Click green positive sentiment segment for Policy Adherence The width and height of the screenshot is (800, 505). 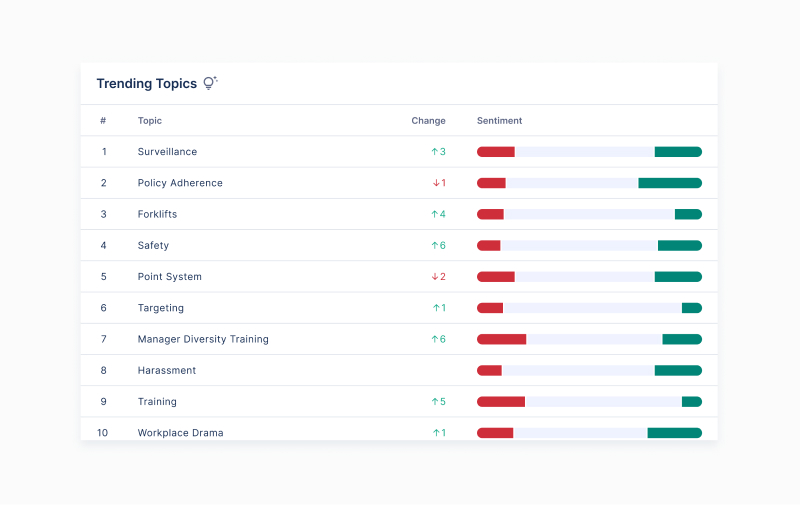click(670, 183)
